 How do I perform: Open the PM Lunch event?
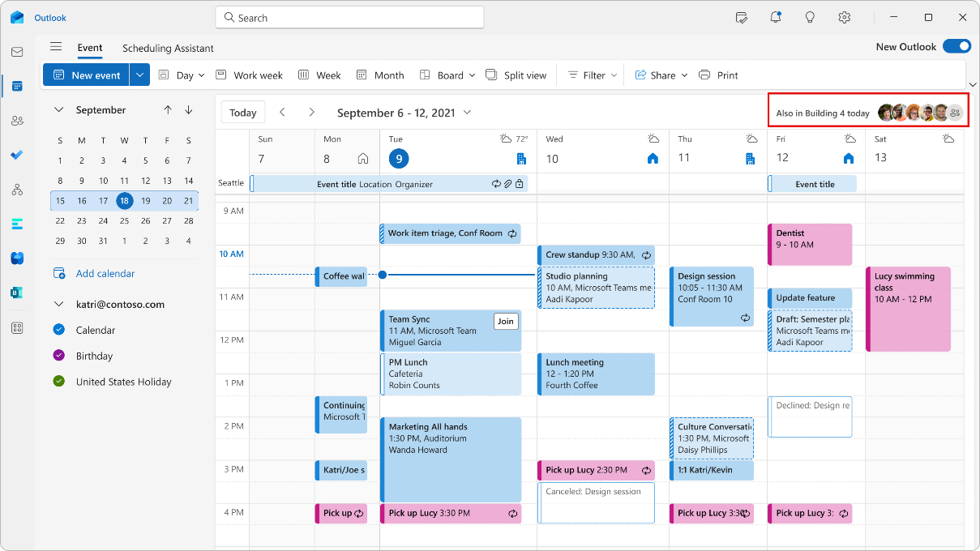point(450,374)
